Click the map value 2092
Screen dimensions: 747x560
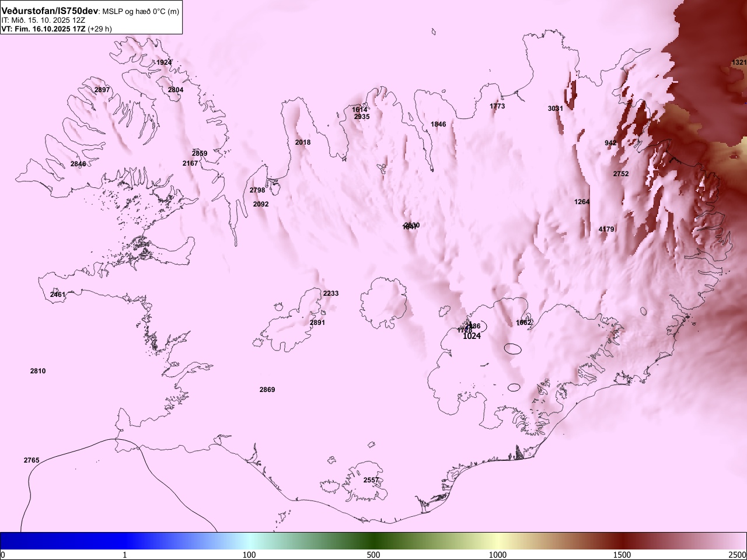(261, 204)
